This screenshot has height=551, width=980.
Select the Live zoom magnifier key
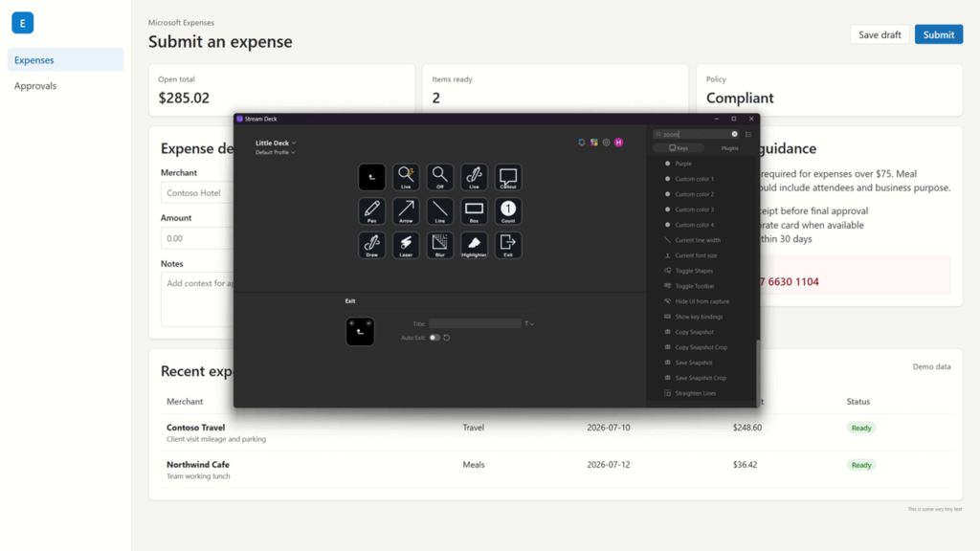(x=406, y=177)
